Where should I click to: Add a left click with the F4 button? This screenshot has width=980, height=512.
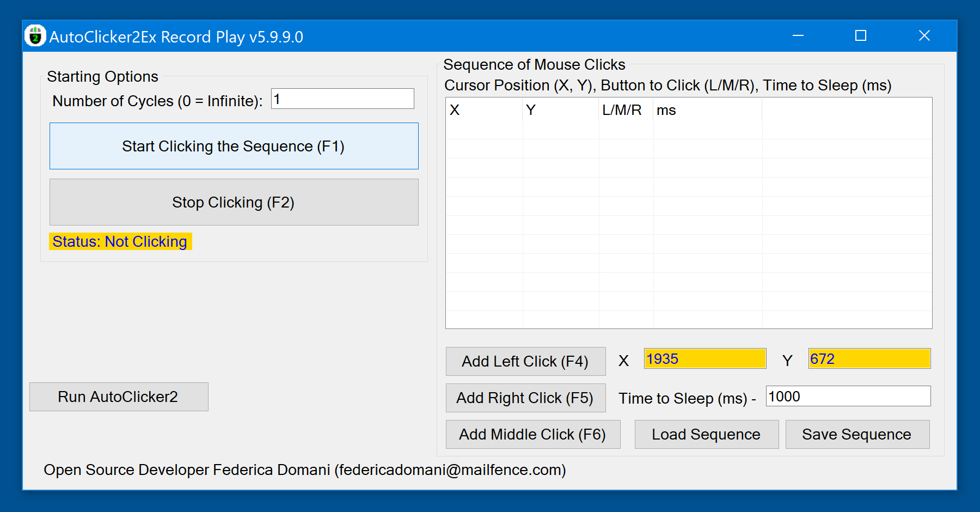point(525,361)
